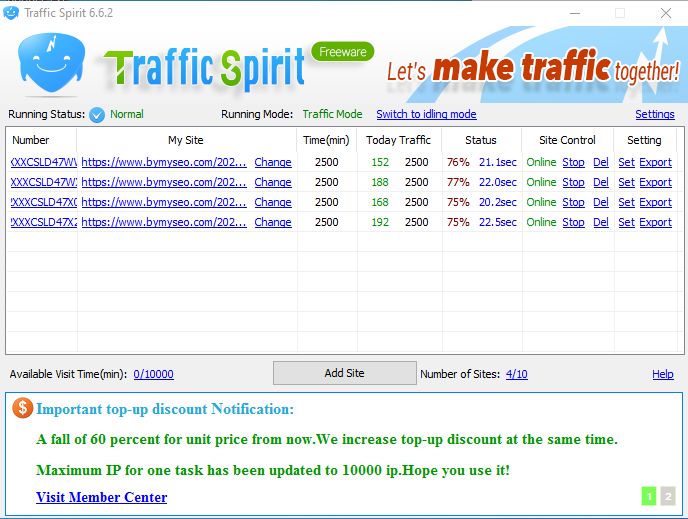Click the 'Let's make traffic together!' banner
Viewport: 688px width, 519px height.
pos(533,68)
